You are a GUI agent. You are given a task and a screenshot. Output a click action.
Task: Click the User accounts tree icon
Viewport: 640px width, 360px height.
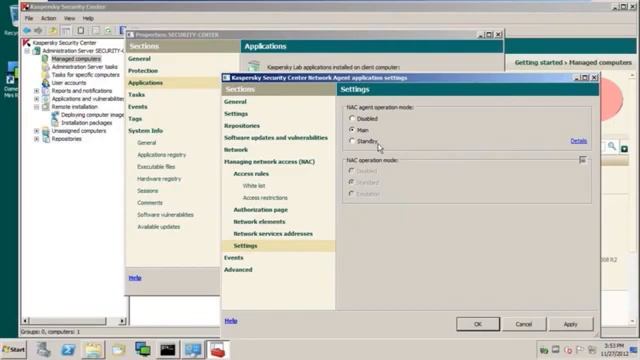coord(46,83)
